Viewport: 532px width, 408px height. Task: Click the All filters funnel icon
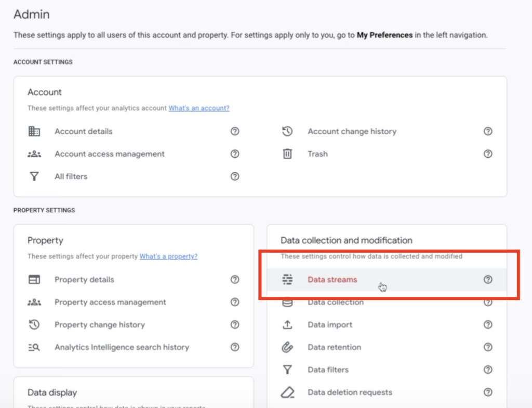[34, 176]
